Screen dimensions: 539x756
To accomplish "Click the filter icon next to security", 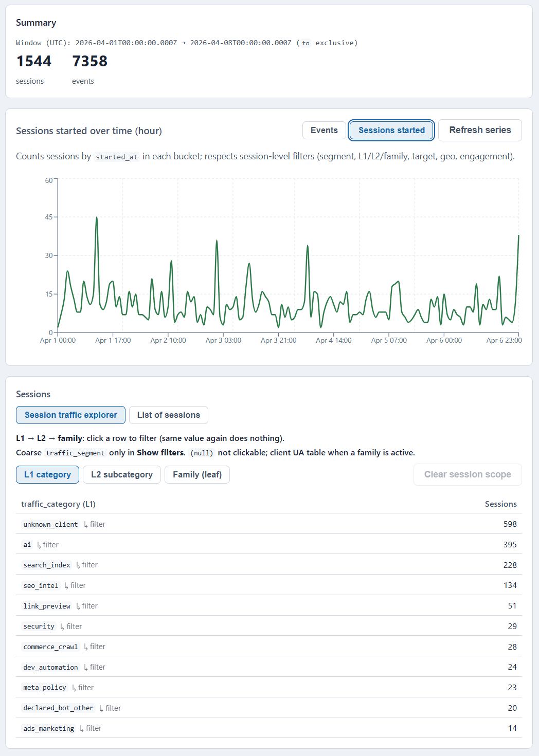I will pyautogui.click(x=73, y=626).
